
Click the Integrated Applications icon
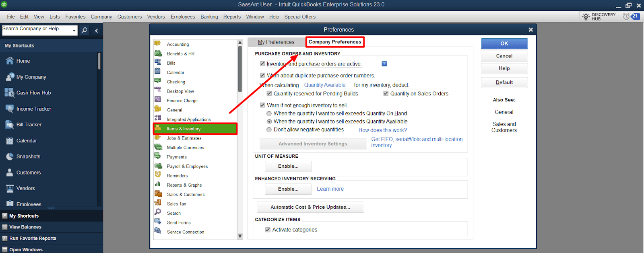click(158, 118)
